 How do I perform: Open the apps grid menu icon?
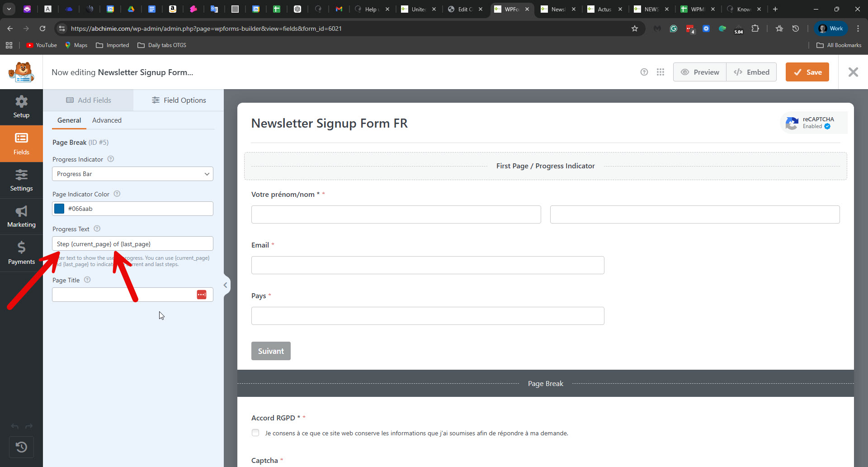tap(660, 72)
